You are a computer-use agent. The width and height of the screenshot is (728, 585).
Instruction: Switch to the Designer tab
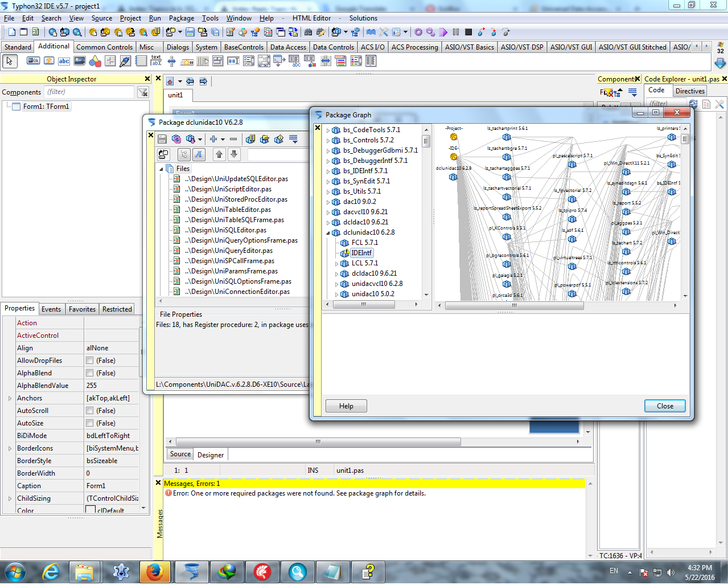click(x=211, y=455)
